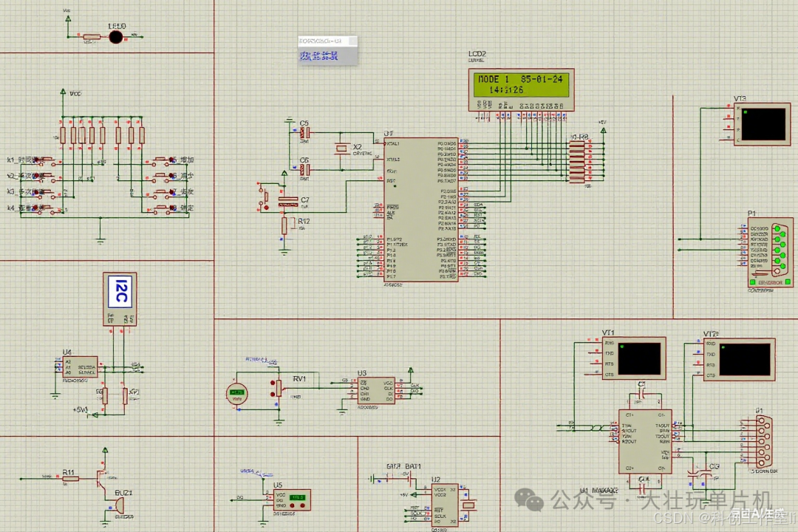This screenshot has height=532, width=798.
Task: Select capacitor C6
Action: pyautogui.click(x=305, y=170)
